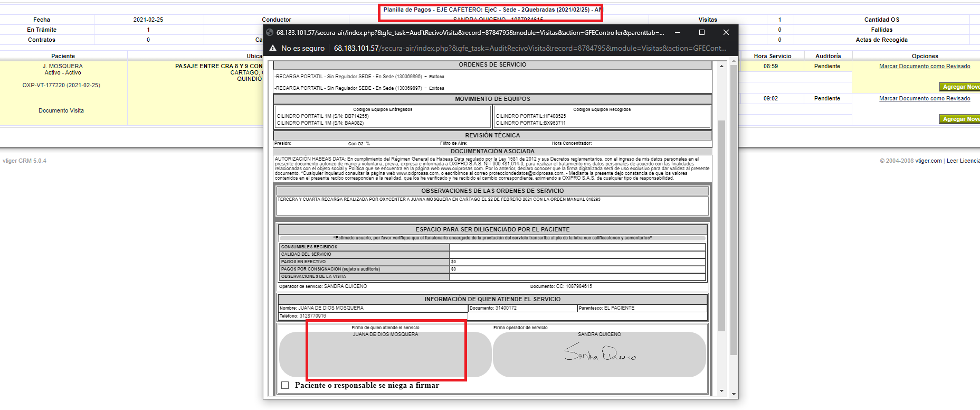
Task: Click 'OXP-VT-177220 (2021-02-25)' visit code
Action: click(61, 85)
